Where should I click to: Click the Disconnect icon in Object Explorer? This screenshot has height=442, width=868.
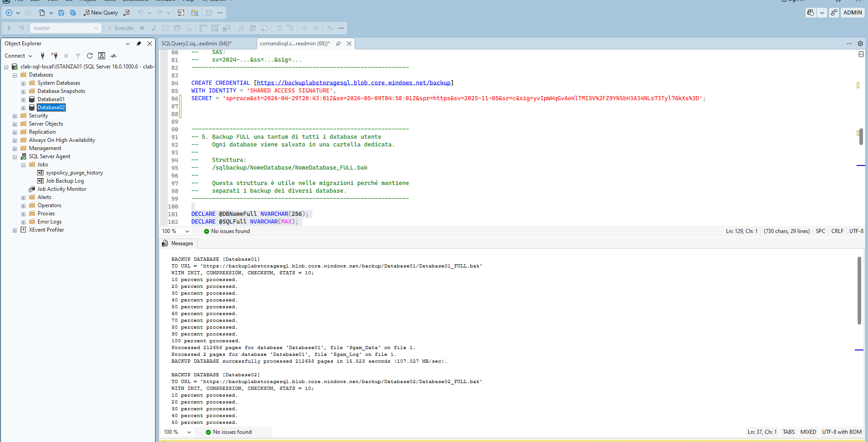click(x=54, y=56)
